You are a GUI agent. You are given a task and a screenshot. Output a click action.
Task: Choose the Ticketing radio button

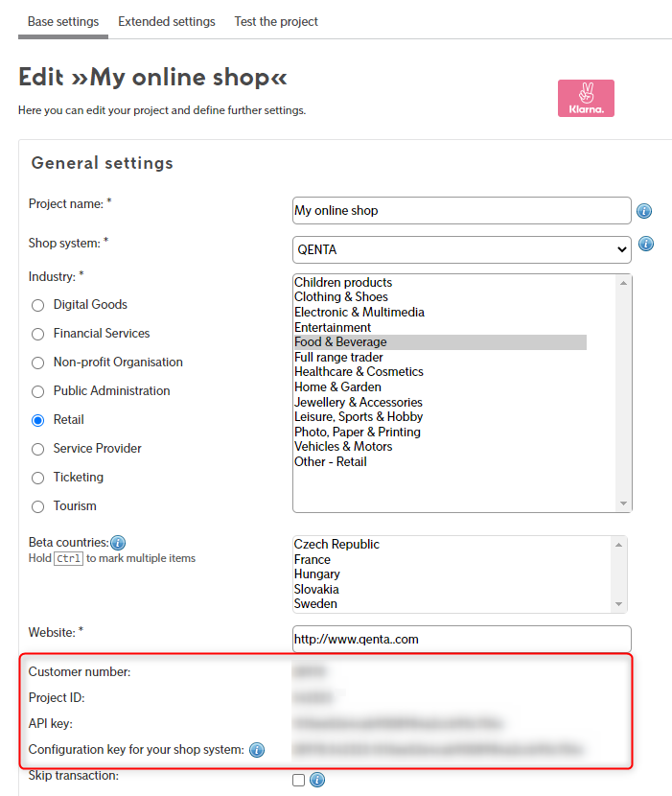click(x=38, y=478)
